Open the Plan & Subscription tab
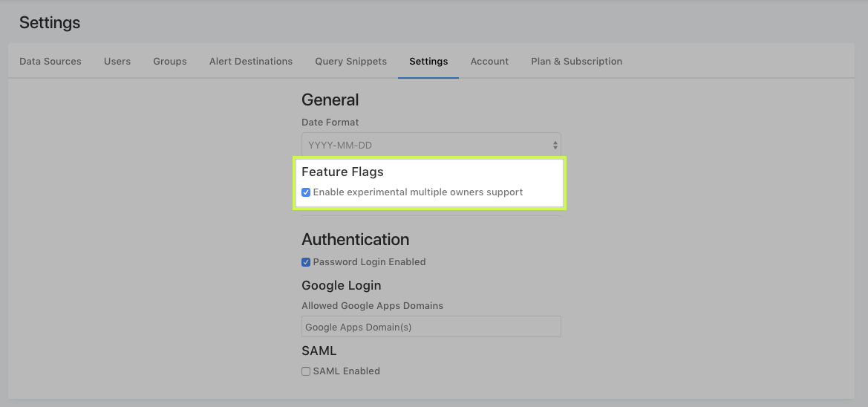Image resolution: width=868 pixels, height=407 pixels. pyautogui.click(x=576, y=62)
